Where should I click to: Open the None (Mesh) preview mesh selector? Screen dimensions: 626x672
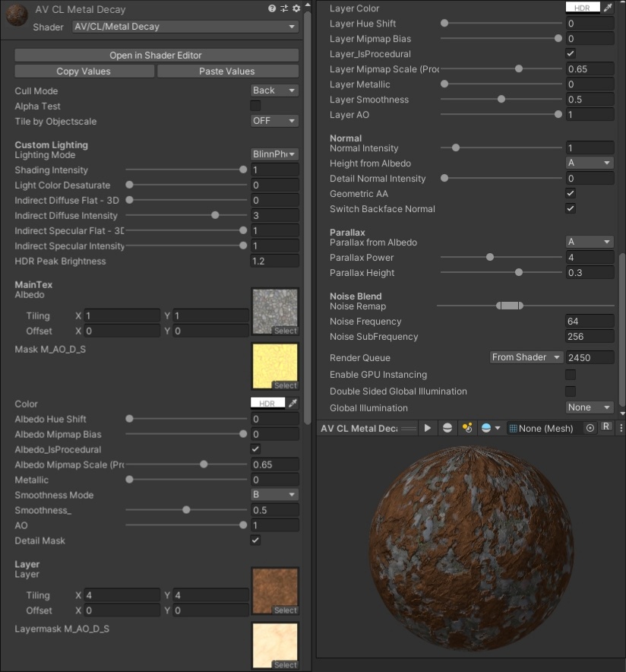pos(542,427)
